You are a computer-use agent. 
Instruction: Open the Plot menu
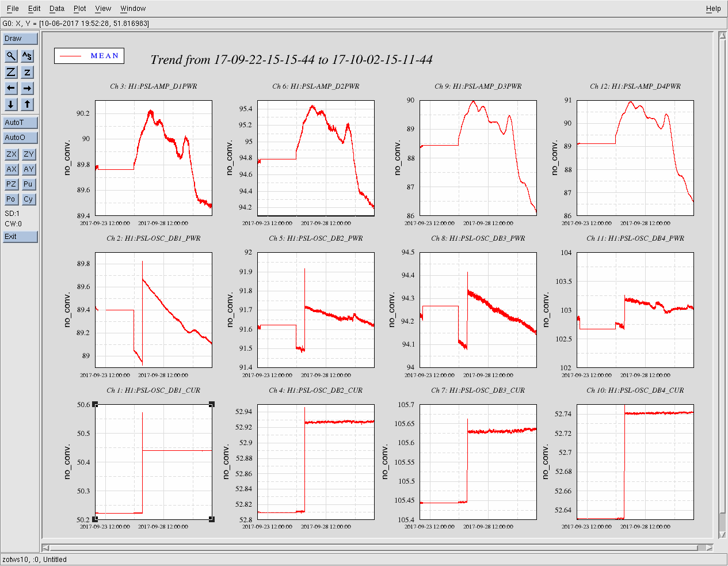(x=79, y=9)
